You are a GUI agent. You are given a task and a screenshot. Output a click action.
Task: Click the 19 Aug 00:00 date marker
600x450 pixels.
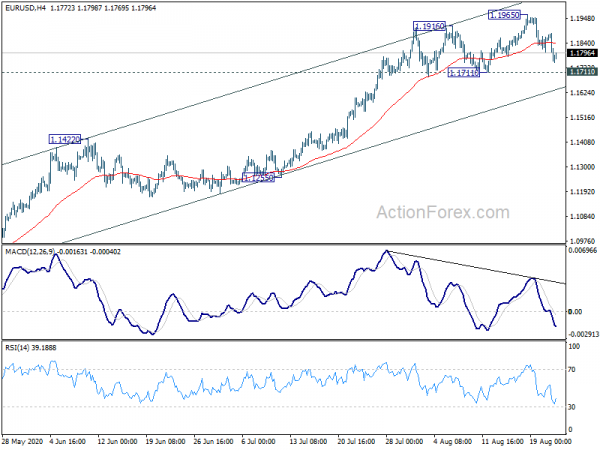[x=550, y=441]
